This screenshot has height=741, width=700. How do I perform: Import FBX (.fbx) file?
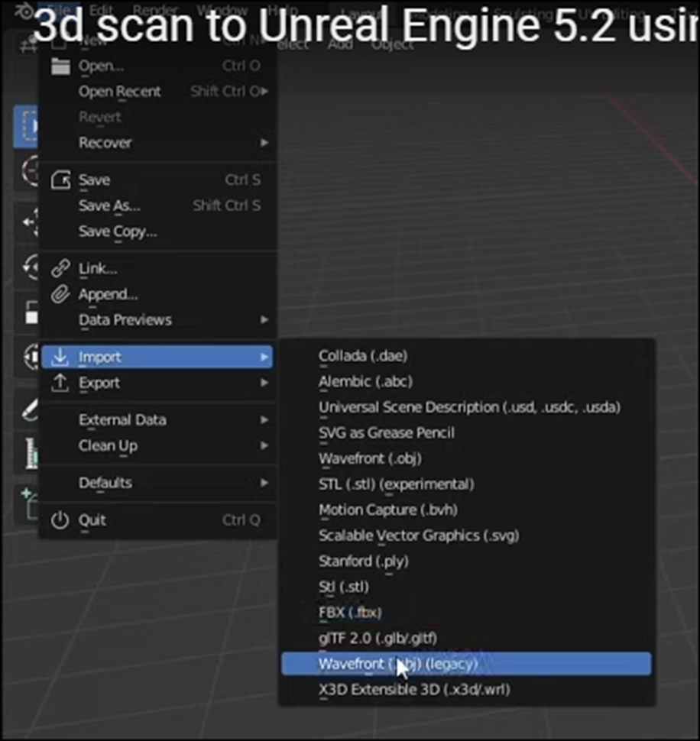coord(466,613)
